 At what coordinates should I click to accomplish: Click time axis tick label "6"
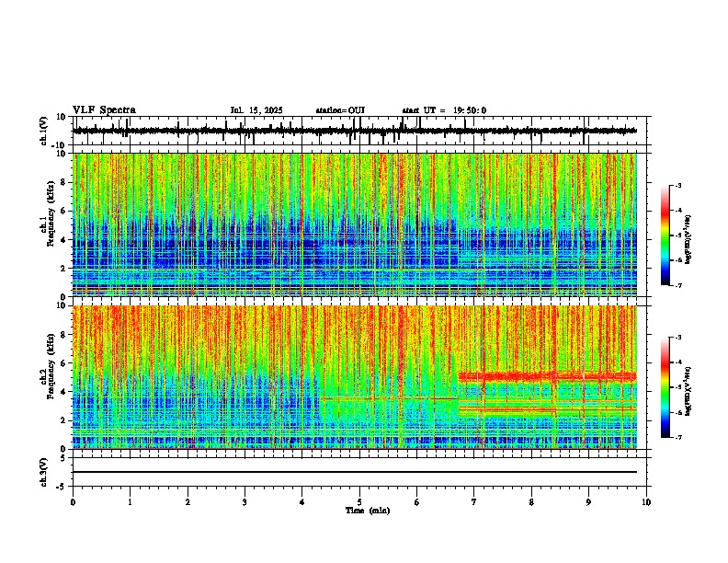[417, 502]
